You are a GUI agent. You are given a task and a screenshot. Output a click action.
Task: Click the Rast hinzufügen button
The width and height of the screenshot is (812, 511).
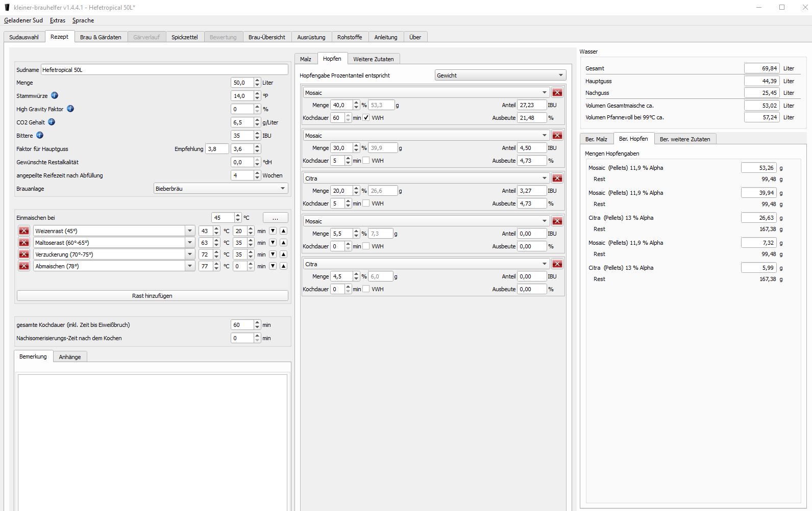pos(152,296)
